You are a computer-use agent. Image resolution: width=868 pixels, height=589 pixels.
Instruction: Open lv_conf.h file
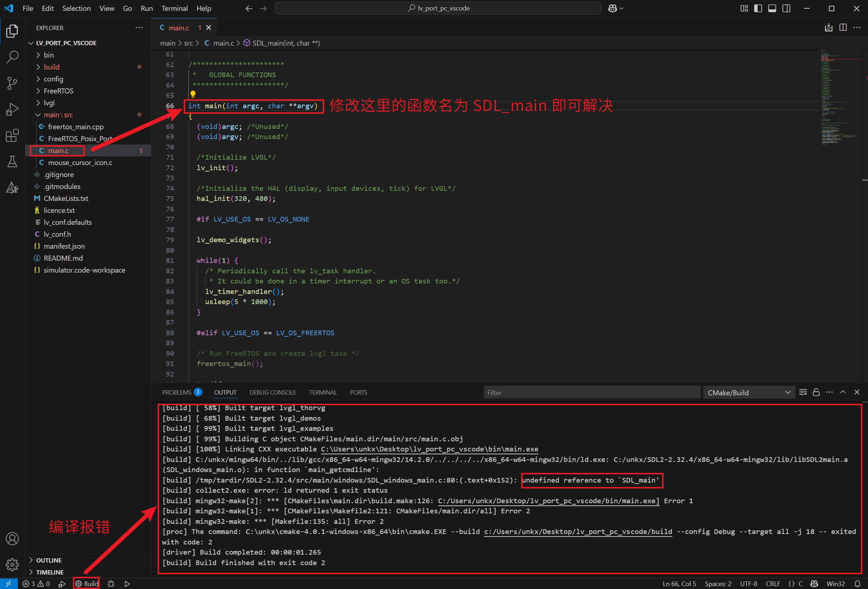coord(88,234)
